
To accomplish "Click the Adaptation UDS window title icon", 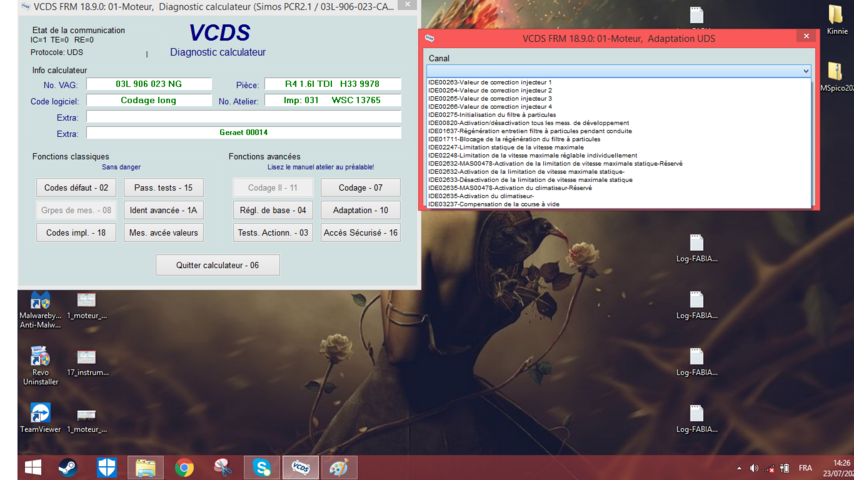I will coord(430,38).
